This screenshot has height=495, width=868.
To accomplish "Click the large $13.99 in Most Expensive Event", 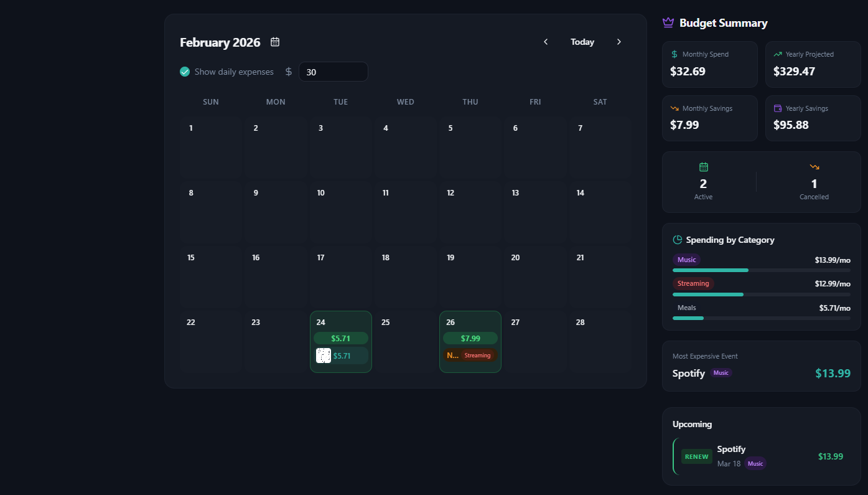I will click(833, 373).
